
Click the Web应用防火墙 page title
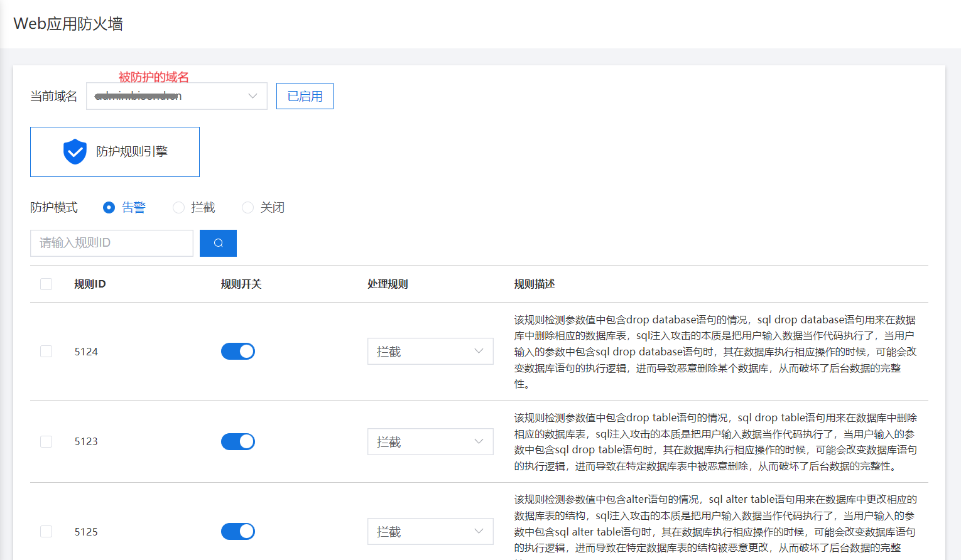click(x=68, y=24)
